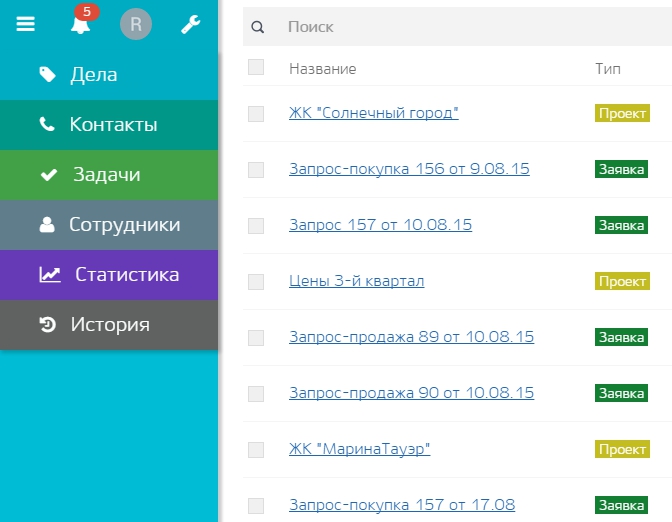Click Проект badge for Солнечный город row
This screenshot has height=522, width=672.
pos(622,113)
